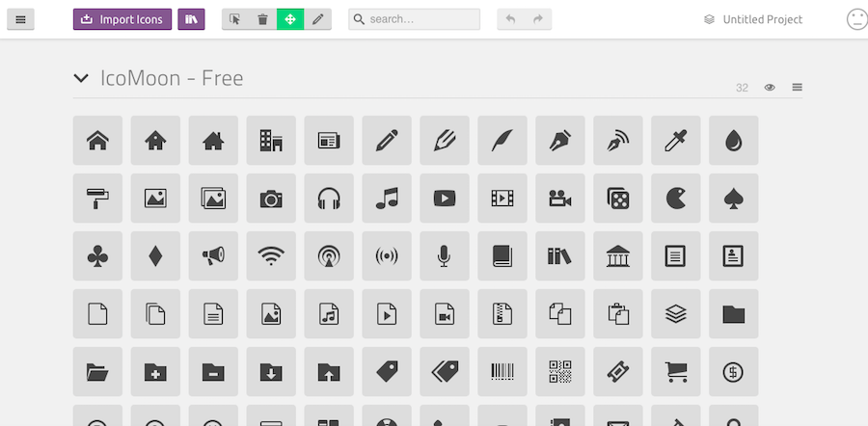Enable the Select mode arrow tool

235,19
